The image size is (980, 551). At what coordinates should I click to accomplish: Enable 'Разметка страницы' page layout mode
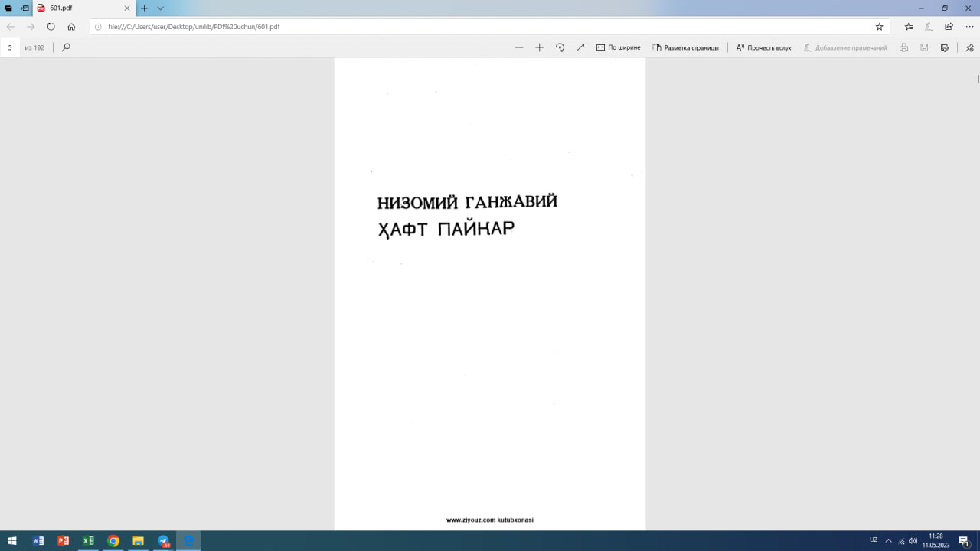click(x=685, y=47)
